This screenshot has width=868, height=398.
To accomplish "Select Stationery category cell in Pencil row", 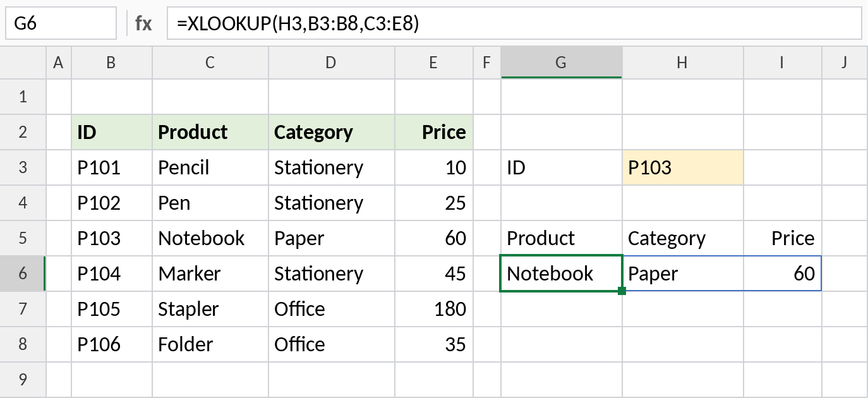I will pos(332,167).
